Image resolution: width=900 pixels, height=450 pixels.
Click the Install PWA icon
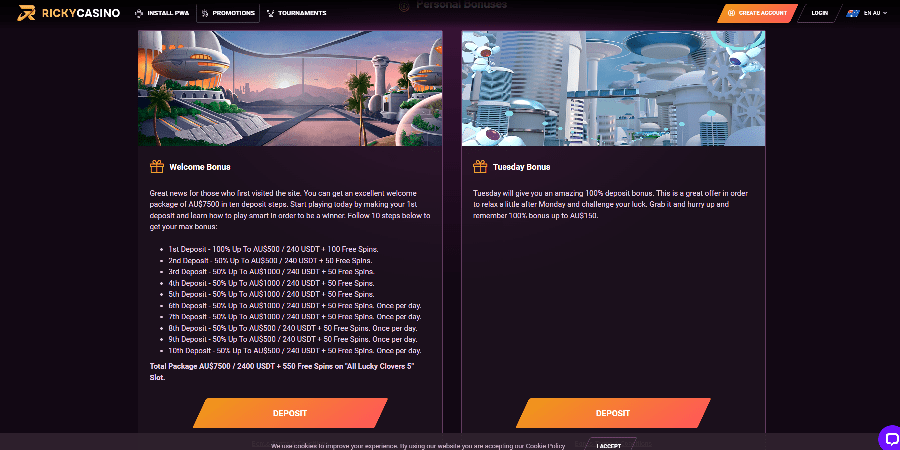[x=139, y=13]
